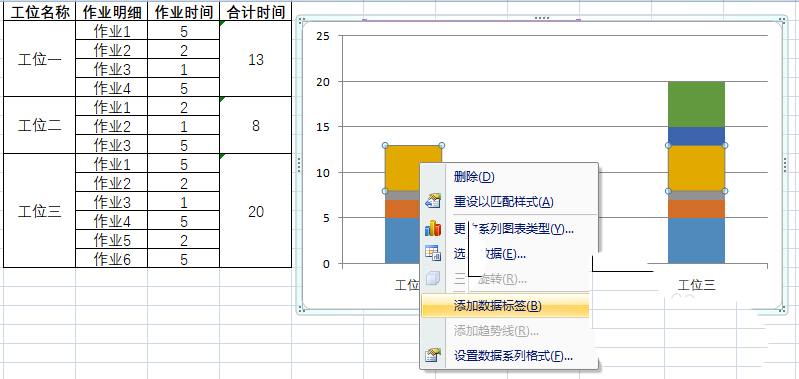Select the dark blue segment of 工位三 bar
The image size is (799, 379).
coord(696,136)
